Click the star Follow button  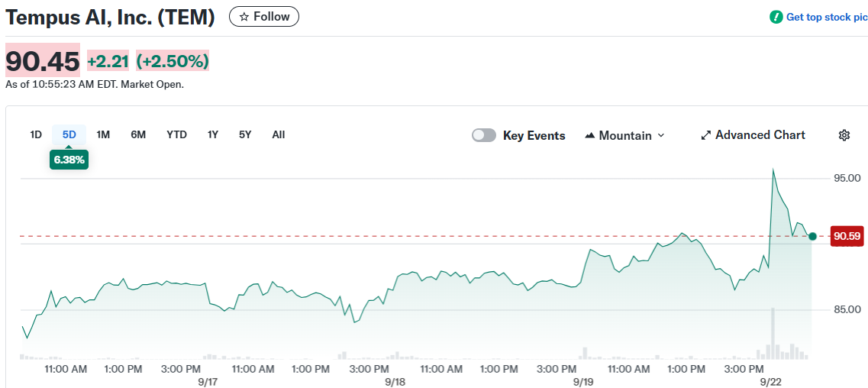pos(264,17)
